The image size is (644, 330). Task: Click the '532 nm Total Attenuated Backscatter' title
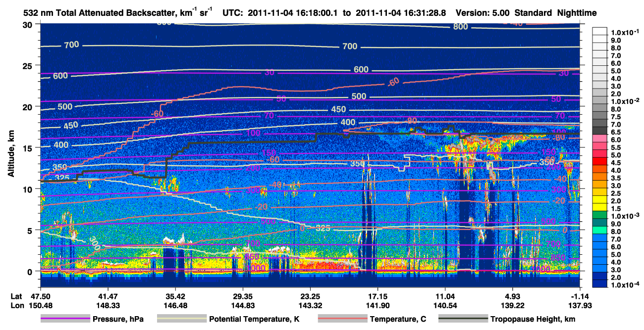(x=99, y=13)
